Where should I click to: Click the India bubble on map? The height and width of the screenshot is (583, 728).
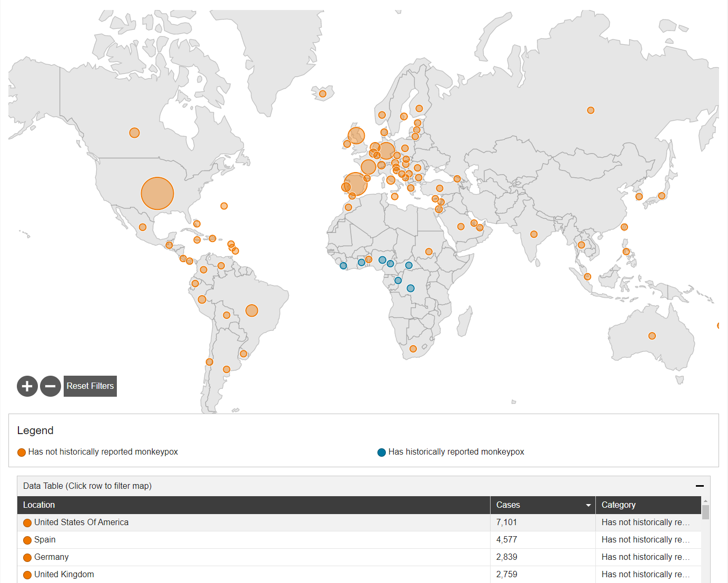click(x=534, y=234)
